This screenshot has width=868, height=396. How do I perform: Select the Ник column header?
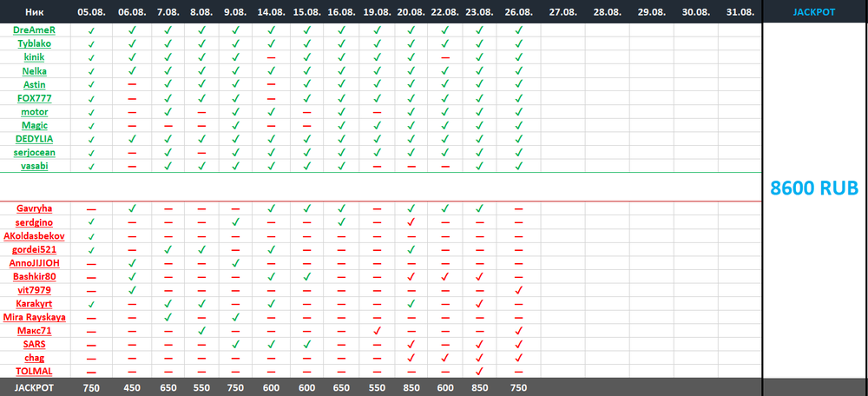[35, 10]
